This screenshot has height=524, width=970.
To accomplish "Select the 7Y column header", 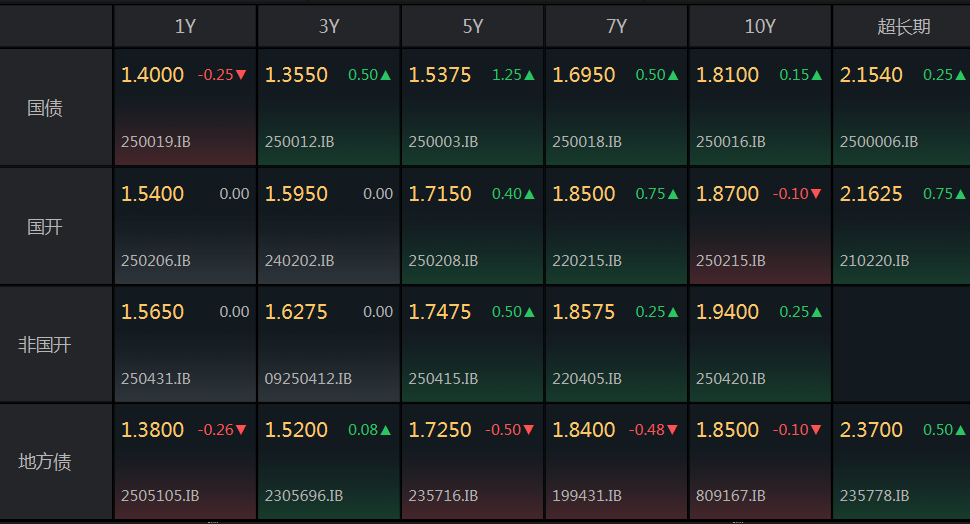I will [617, 27].
